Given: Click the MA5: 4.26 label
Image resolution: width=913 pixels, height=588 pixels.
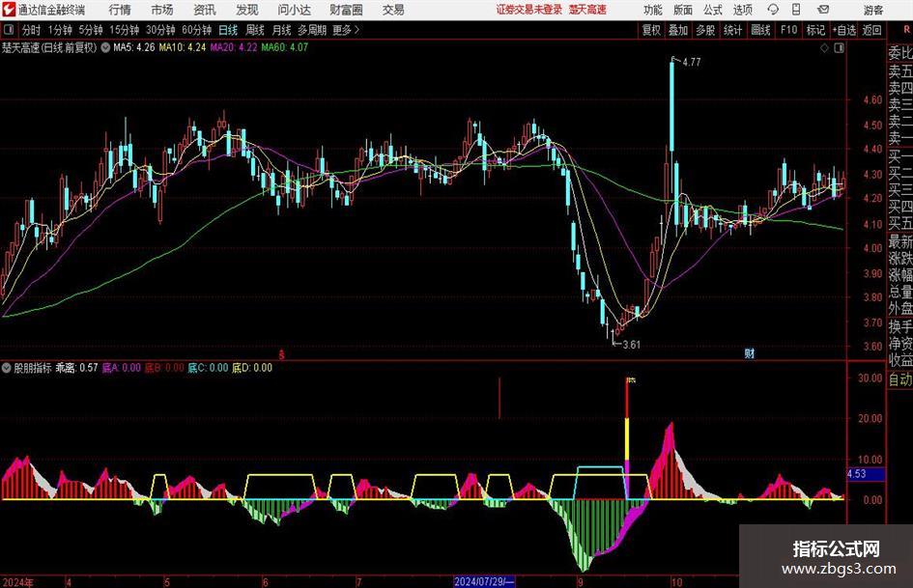Looking at the screenshot, I should tap(134, 47).
